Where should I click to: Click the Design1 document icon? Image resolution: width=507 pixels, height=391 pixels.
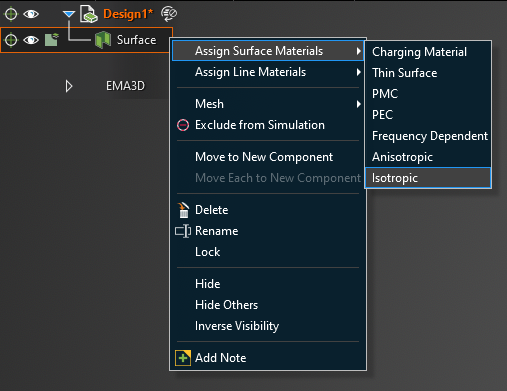pyautogui.click(x=89, y=14)
